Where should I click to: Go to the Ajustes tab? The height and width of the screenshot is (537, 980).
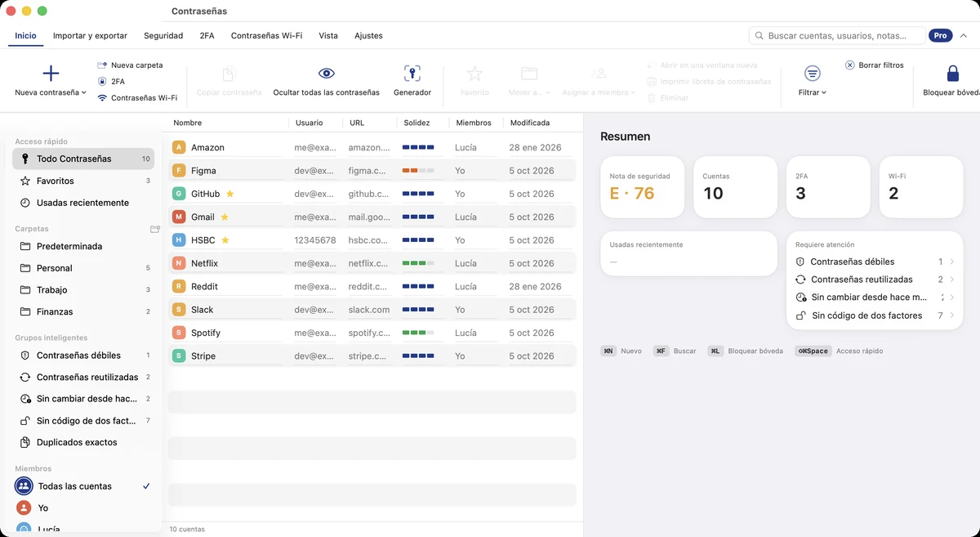pos(368,36)
